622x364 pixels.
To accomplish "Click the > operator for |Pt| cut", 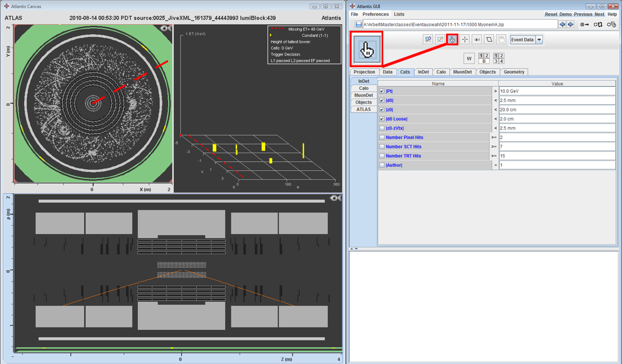I will pos(495,91).
